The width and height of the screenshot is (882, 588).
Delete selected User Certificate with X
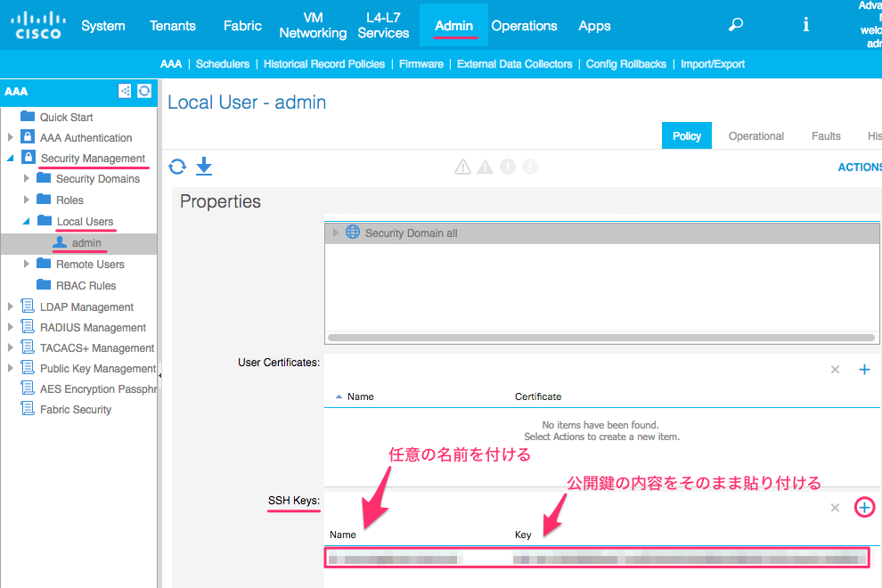835,370
